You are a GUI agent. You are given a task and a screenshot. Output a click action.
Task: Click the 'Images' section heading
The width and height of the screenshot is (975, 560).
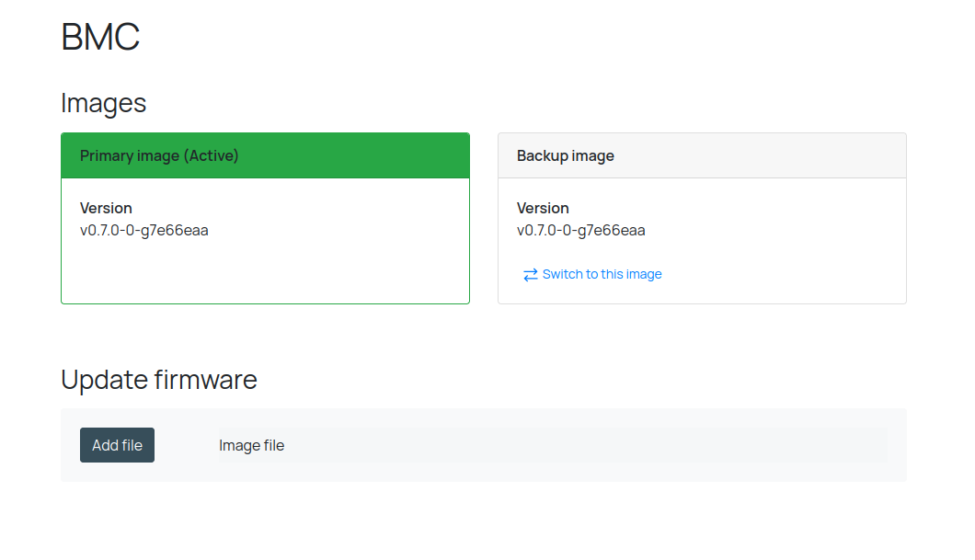pyautogui.click(x=104, y=103)
